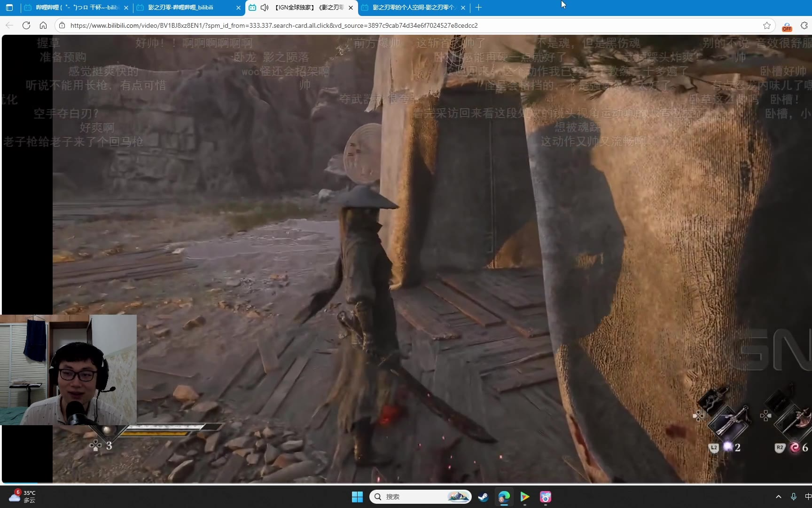The width and height of the screenshot is (812, 508).
Task: Close the IGN全球独家 tab
Action: click(x=351, y=8)
